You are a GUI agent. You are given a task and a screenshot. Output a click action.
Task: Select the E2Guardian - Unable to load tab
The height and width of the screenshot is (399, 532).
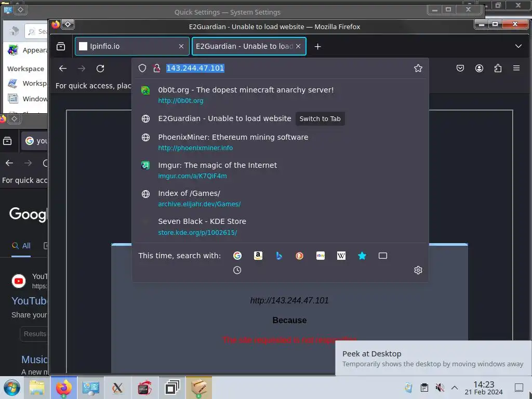click(x=249, y=46)
